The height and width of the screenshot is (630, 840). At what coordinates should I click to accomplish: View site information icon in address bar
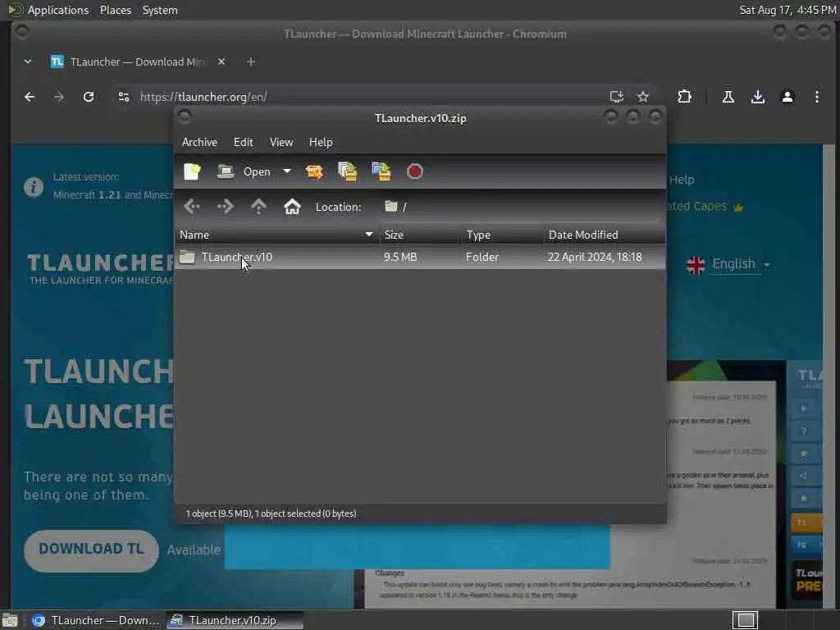click(124, 97)
